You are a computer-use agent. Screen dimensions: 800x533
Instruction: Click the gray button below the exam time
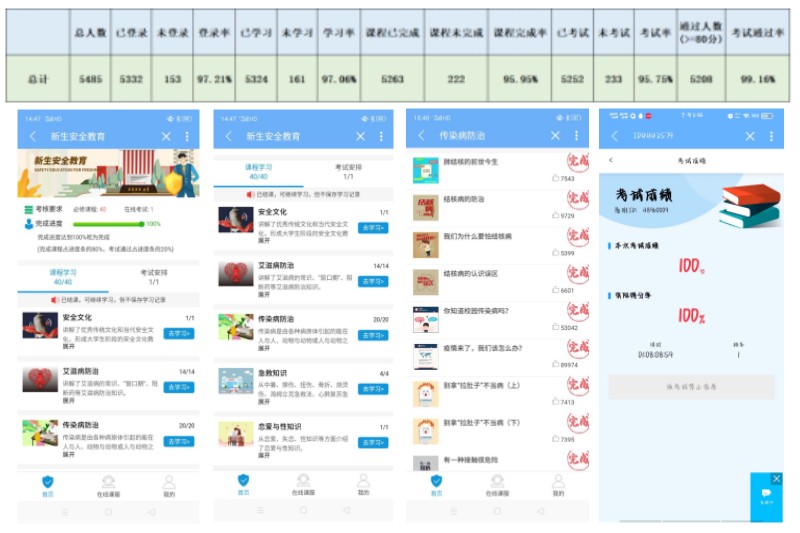point(691,387)
